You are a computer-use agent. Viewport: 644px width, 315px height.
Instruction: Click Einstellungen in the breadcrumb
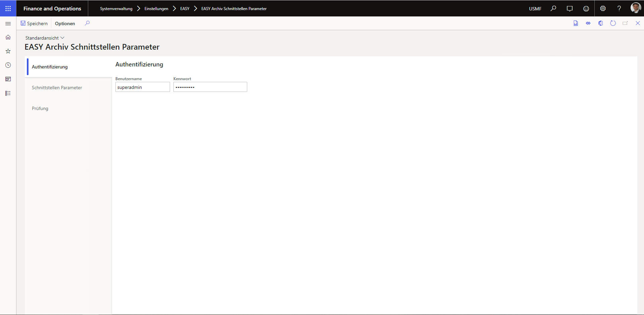point(156,9)
